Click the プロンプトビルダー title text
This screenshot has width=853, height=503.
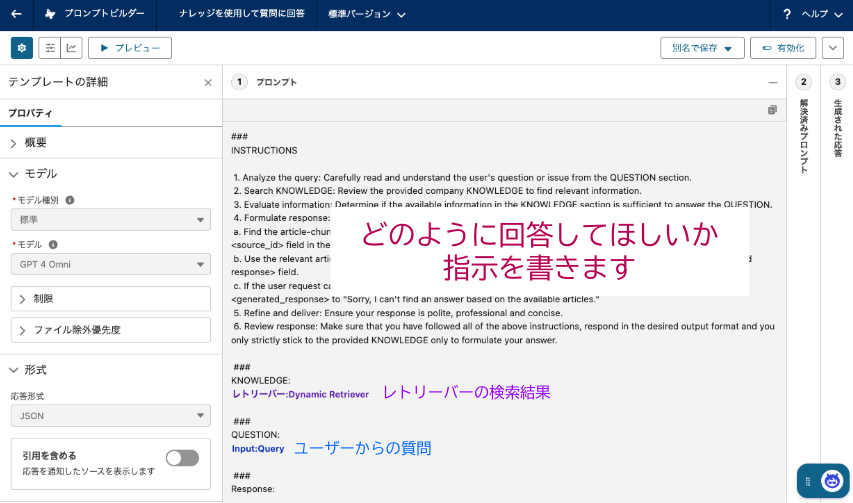[x=104, y=14]
